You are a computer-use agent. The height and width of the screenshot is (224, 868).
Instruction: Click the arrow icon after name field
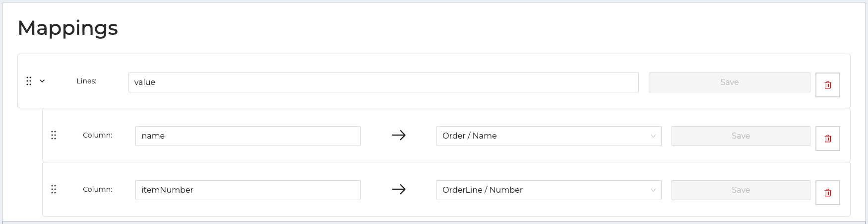399,135
